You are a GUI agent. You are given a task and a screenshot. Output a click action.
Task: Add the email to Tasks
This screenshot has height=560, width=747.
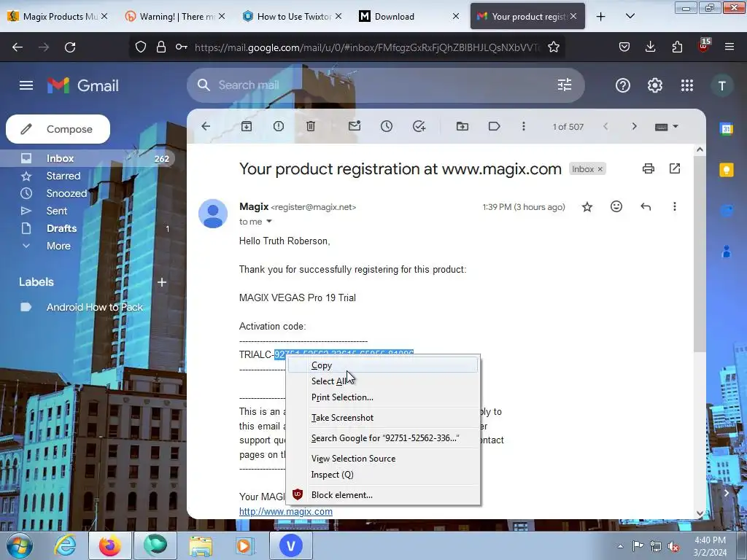(419, 126)
